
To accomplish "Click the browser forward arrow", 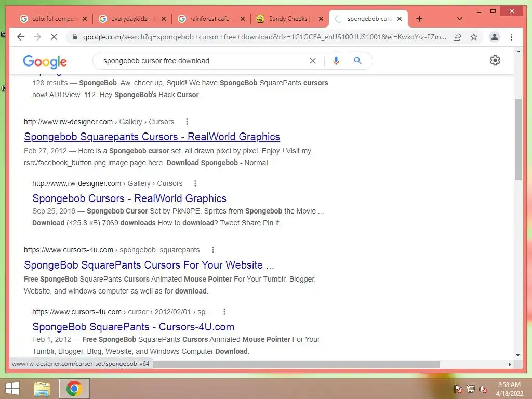I will click(37, 37).
